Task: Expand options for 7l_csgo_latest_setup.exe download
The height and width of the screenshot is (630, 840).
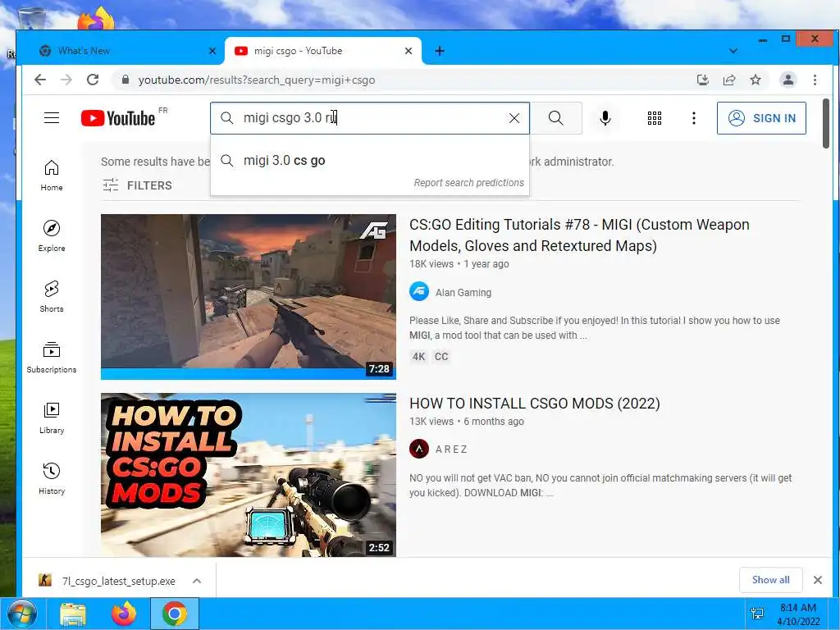Action: coord(197,582)
